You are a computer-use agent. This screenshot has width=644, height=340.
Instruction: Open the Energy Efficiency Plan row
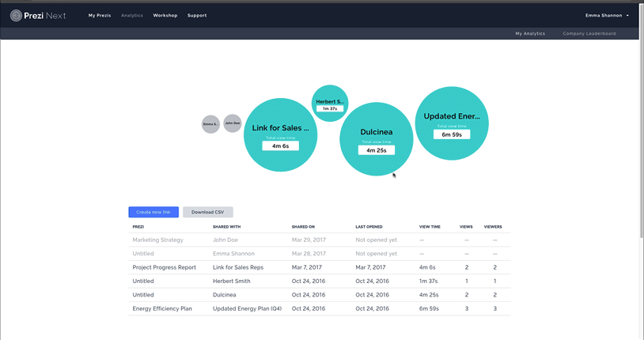(x=162, y=308)
